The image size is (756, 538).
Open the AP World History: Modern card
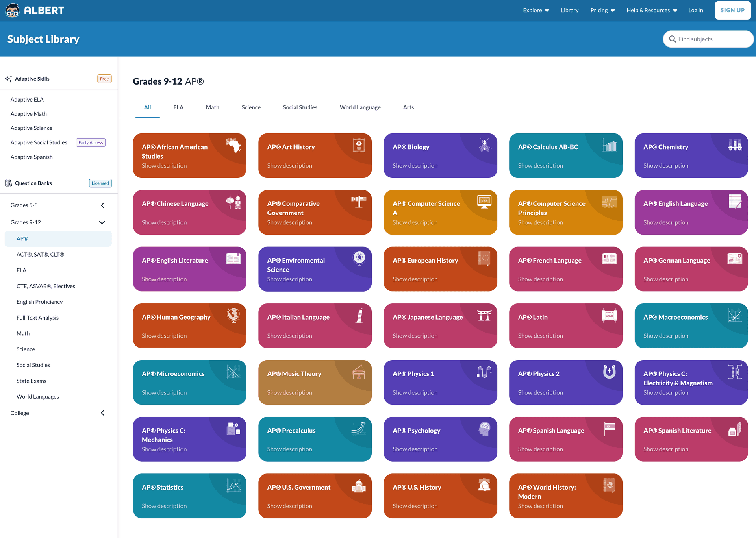565,496
